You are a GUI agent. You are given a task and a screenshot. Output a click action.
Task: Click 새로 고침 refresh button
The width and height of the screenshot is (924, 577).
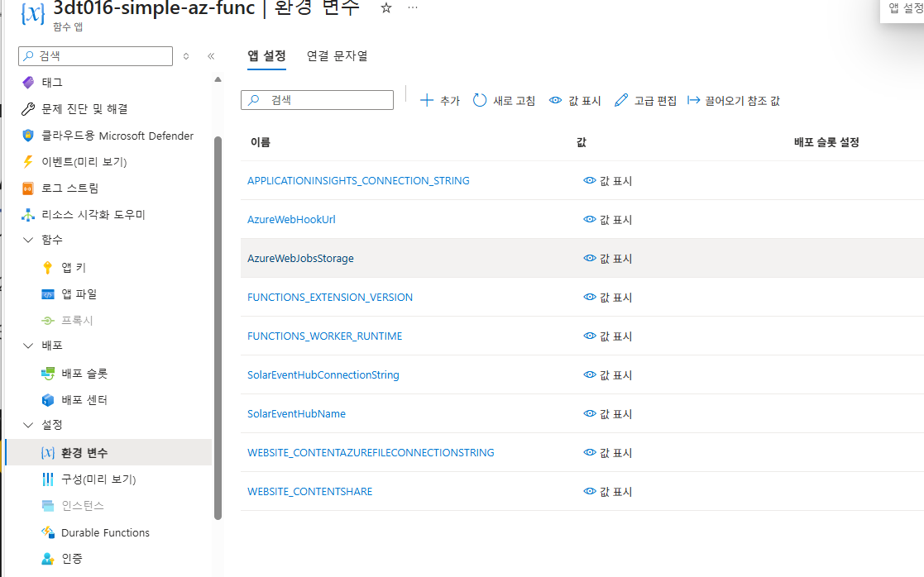click(504, 101)
